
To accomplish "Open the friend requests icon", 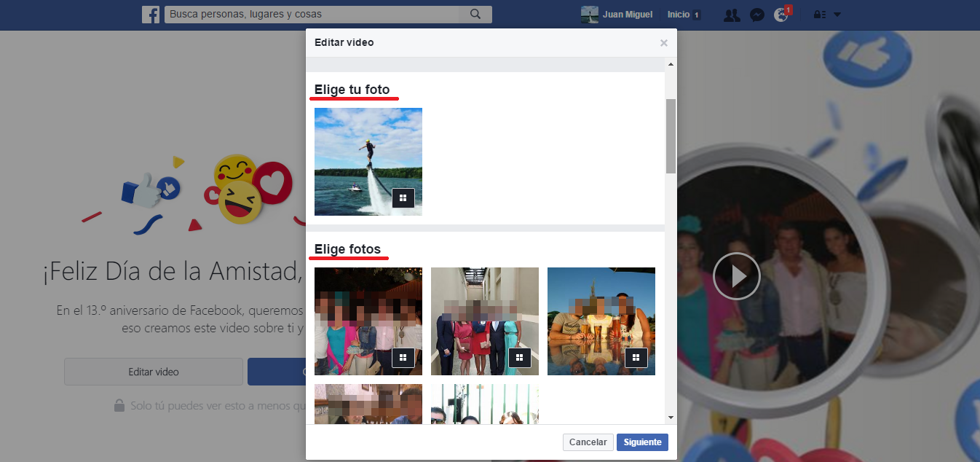I will tap(732, 15).
